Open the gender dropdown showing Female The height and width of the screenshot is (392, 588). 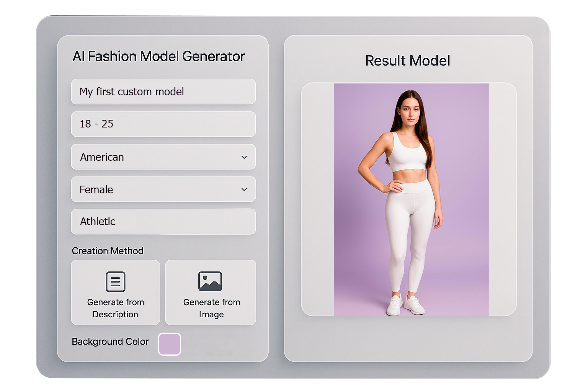point(163,189)
